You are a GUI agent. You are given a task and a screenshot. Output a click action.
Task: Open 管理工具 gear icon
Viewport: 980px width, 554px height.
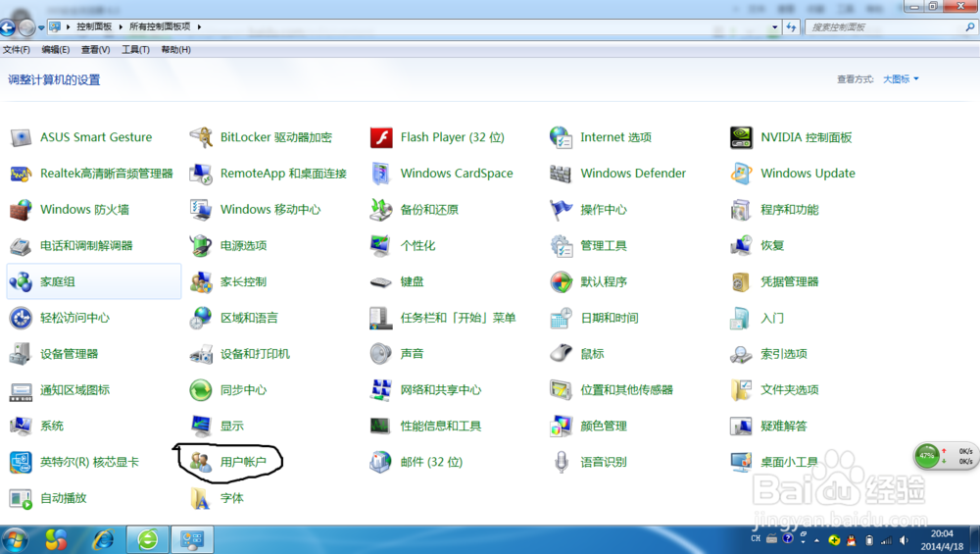(x=561, y=246)
